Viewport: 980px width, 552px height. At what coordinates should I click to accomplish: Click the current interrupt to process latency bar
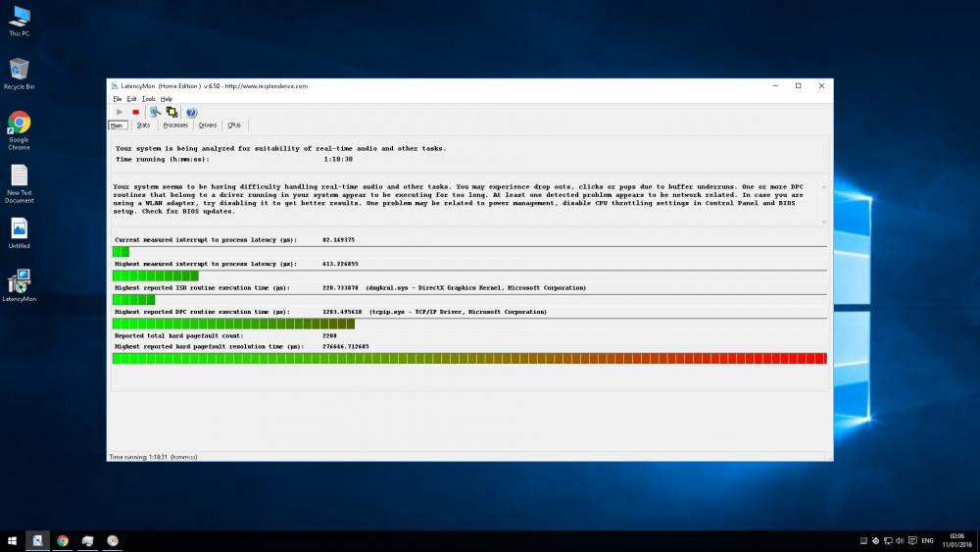469,252
